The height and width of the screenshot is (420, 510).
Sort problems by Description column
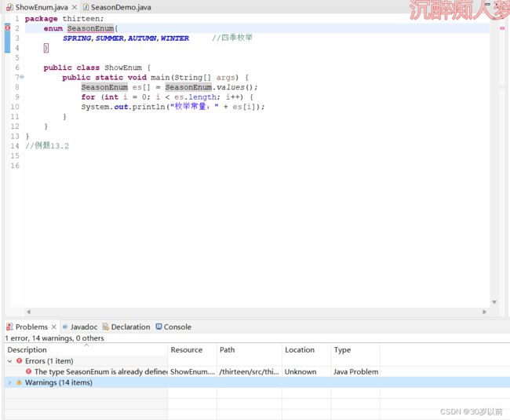pyautogui.click(x=86, y=349)
